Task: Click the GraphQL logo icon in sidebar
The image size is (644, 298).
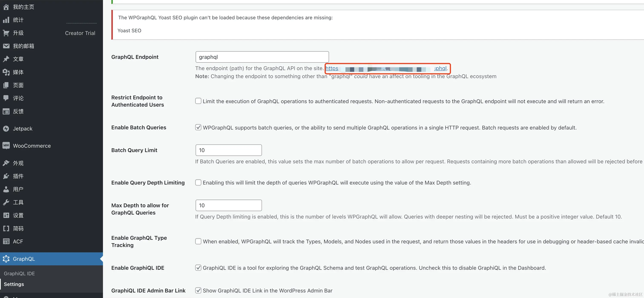Action: point(6,259)
